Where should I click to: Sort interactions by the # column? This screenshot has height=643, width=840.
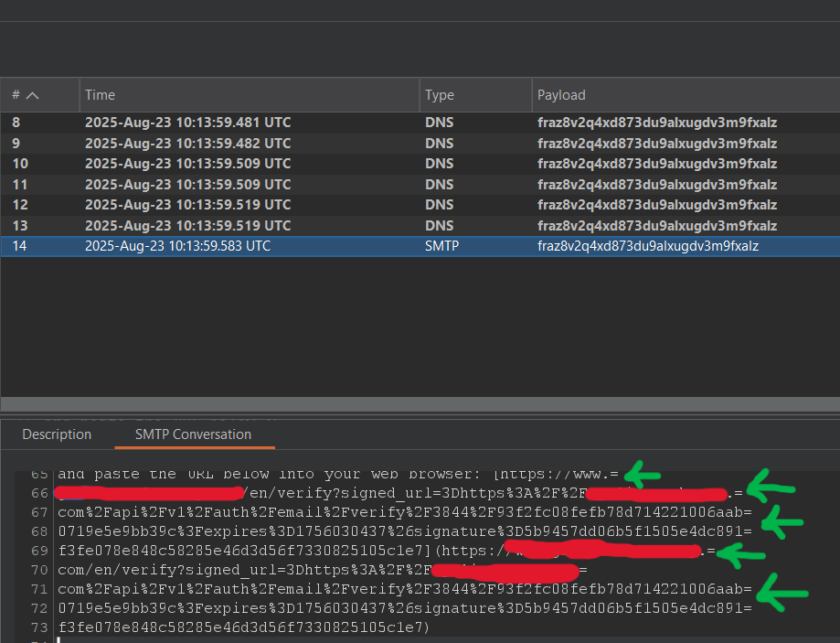[x=39, y=95]
